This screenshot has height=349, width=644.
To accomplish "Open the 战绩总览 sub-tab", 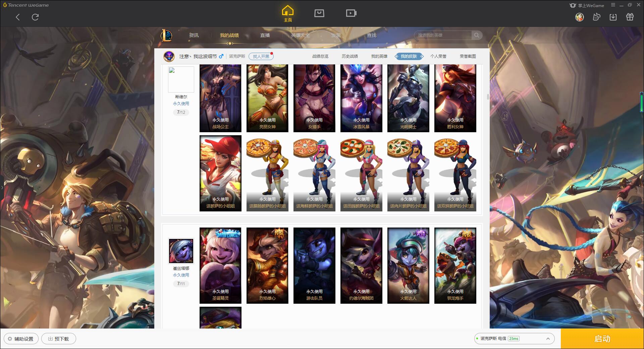I will [320, 56].
